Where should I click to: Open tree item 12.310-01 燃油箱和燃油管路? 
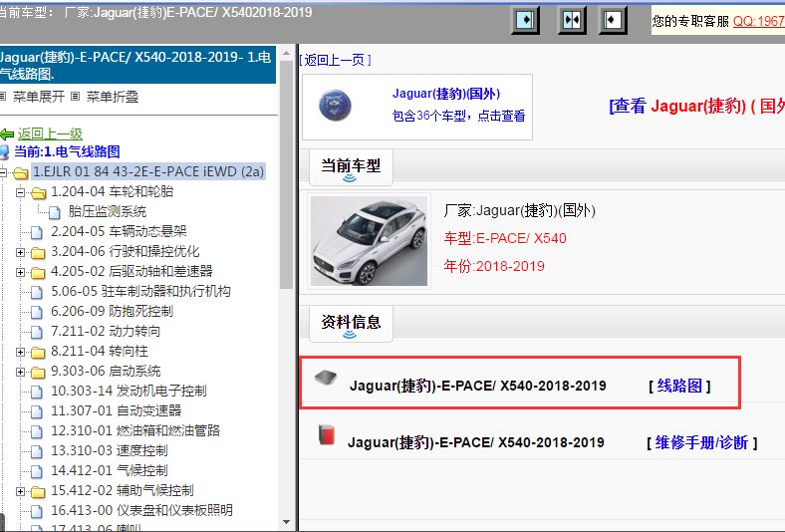point(135,431)
